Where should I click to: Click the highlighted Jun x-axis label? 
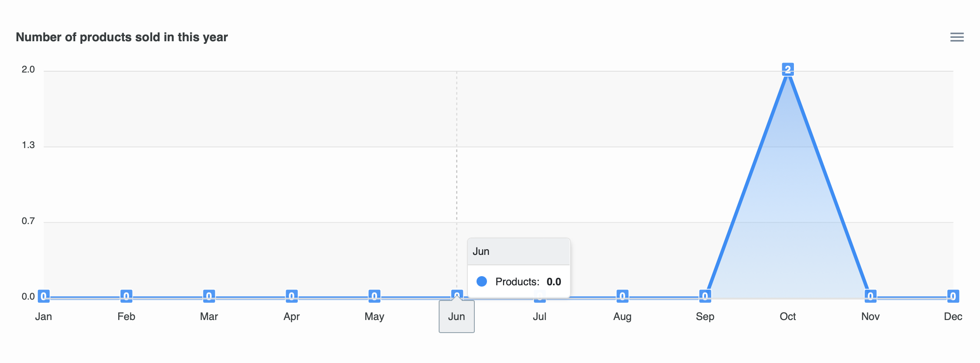(457, 317)
